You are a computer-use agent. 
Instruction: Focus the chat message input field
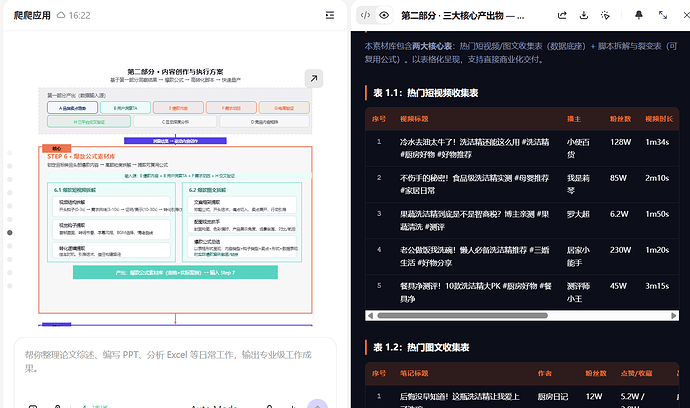pyautogui.click(x=175, y=361)
